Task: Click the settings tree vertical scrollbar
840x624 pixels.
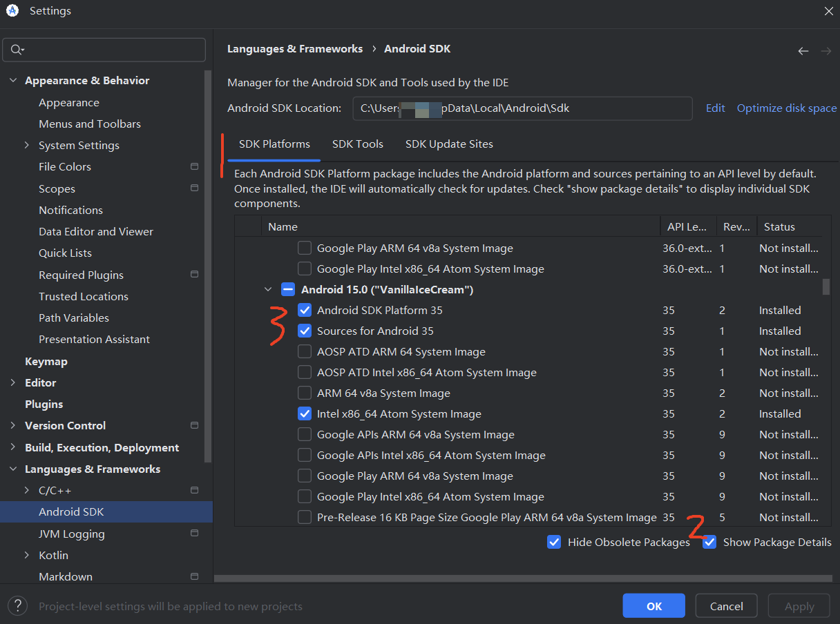Action: tap(209, 265)
